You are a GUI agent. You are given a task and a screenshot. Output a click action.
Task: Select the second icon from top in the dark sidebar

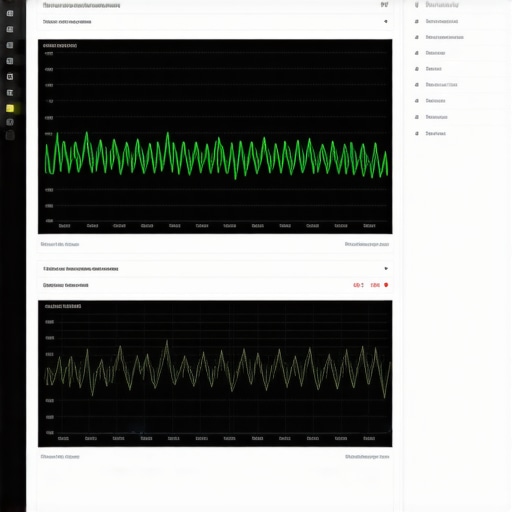(x=10, y=29)
